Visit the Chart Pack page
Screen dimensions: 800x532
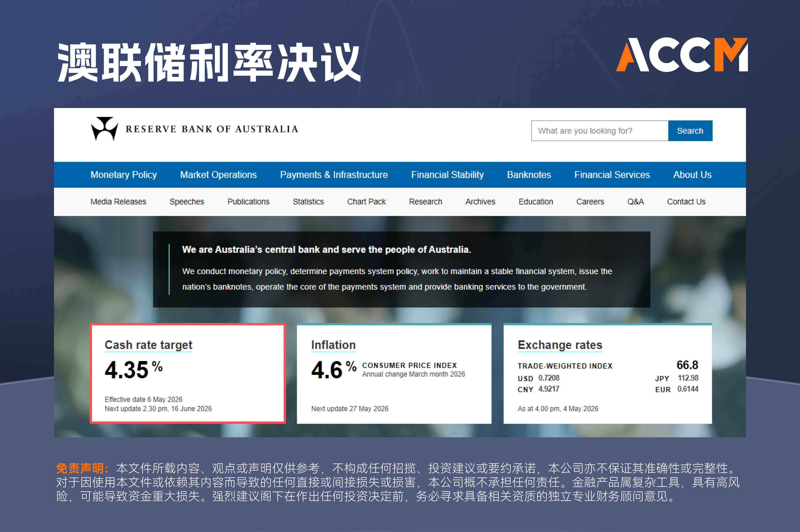pos(366,202)
